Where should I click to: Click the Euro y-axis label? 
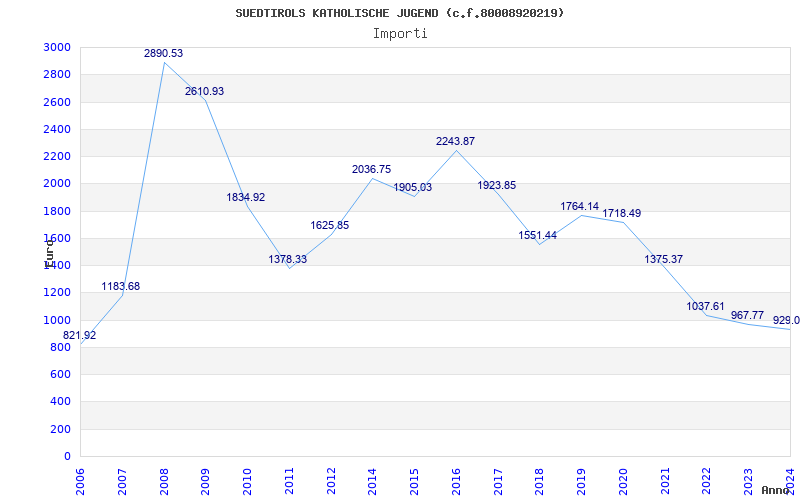[x=49, y=254]
